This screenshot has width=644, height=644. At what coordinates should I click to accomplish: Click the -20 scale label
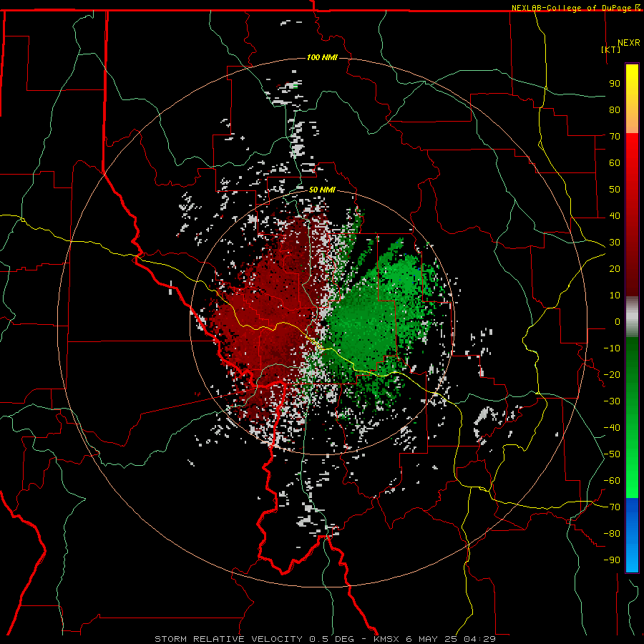[x=612, y=374]
